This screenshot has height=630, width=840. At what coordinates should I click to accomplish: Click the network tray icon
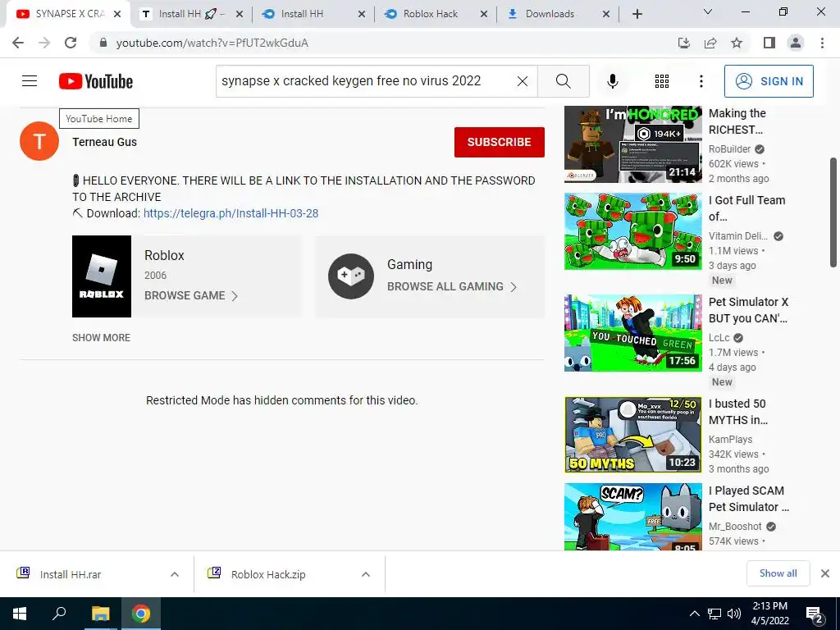714,614
